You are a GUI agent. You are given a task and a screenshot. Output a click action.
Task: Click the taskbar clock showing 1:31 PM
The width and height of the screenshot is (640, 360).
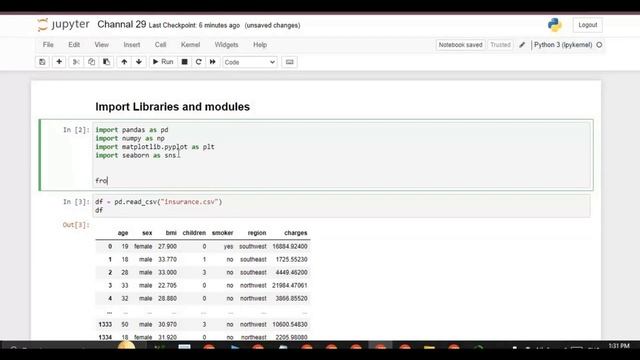click(x=619, y=346)
